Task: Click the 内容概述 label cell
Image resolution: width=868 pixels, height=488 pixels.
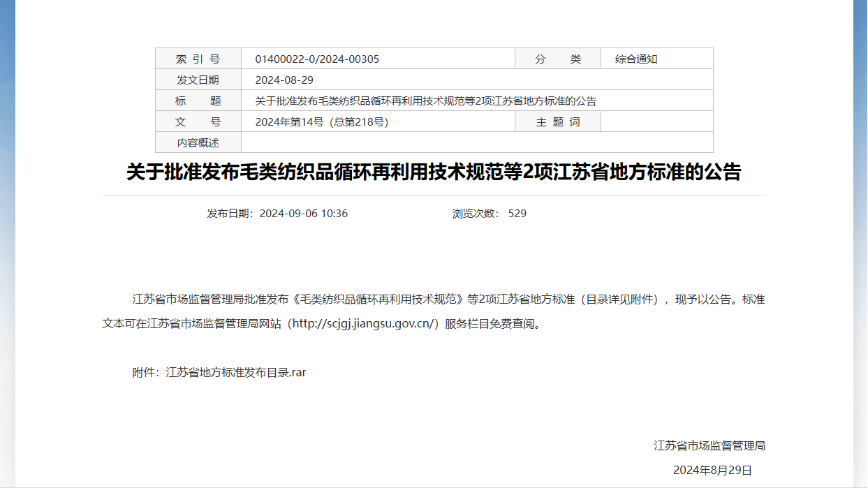Action: pyautogui.click(x=198, y=143)
